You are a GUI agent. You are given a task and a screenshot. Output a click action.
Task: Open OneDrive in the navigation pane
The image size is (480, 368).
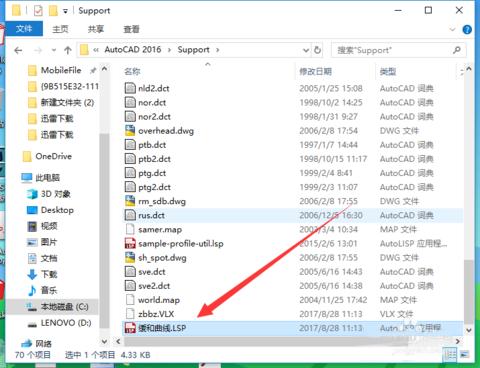pyautogui.click(x=47, y=156)
